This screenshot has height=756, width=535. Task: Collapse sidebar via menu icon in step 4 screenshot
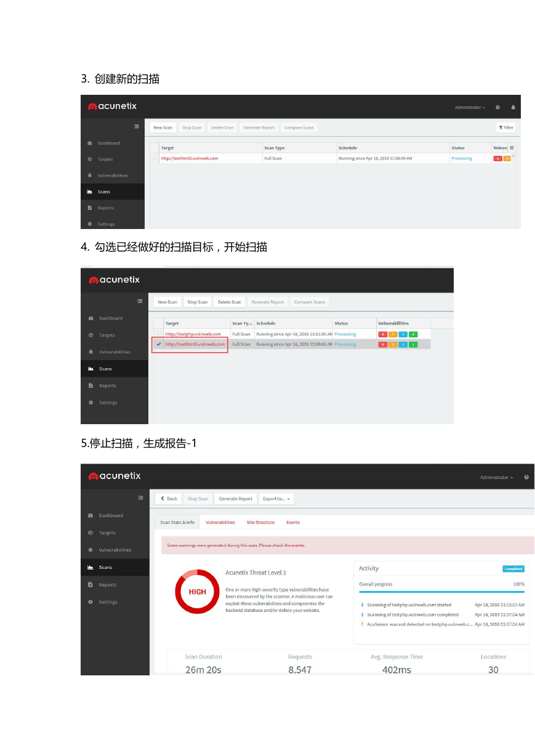[x=140, y=301]
